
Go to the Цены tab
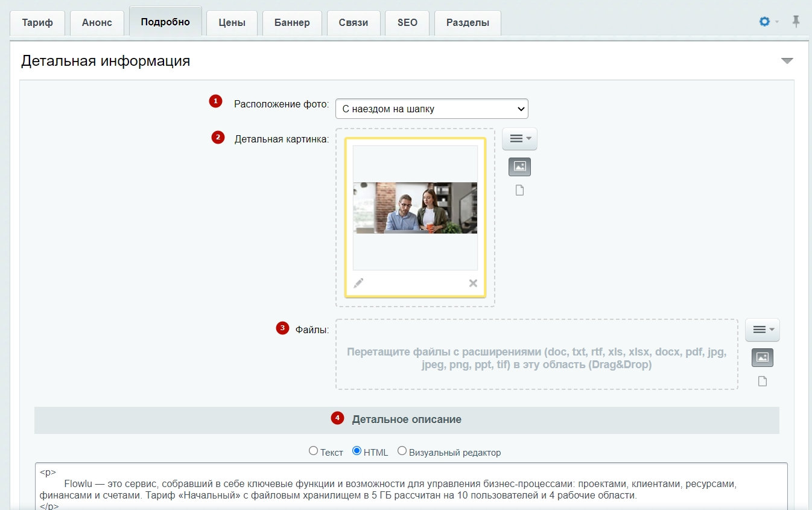point(232,23)
